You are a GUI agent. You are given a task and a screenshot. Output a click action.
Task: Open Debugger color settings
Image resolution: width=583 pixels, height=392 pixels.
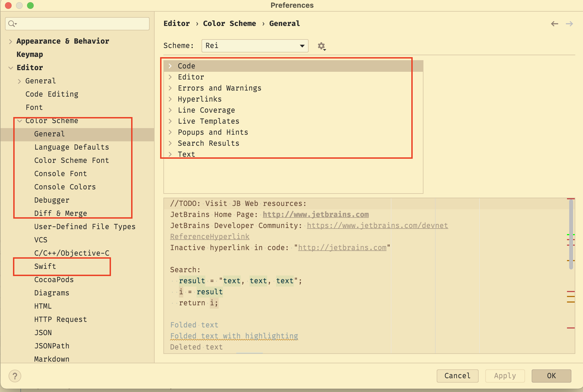pos(52,200)
